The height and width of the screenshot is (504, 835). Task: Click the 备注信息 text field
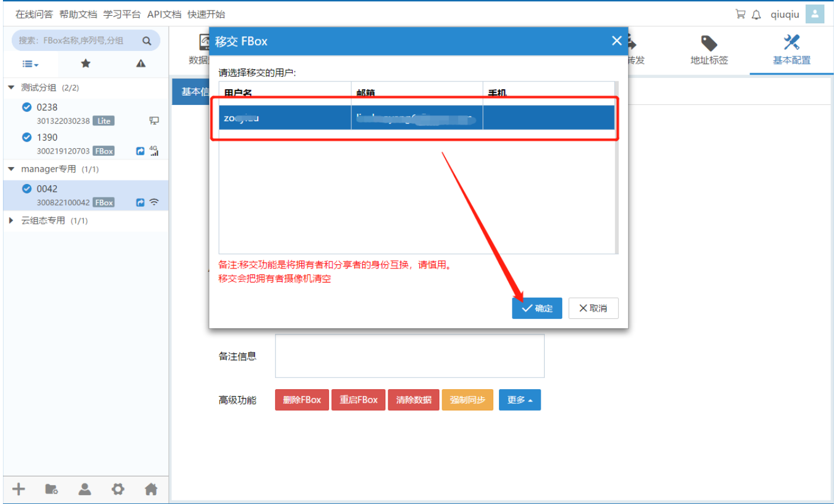[409, 356]
